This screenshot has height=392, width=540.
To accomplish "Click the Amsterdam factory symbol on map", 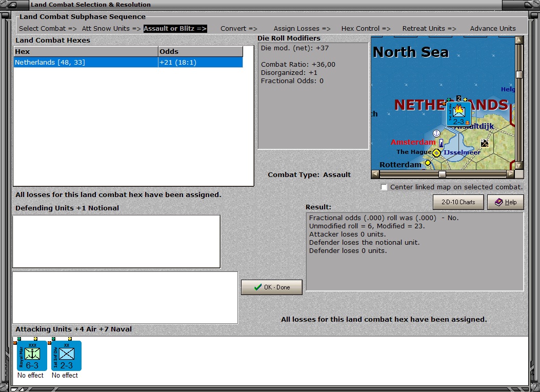I will (441, 143).
